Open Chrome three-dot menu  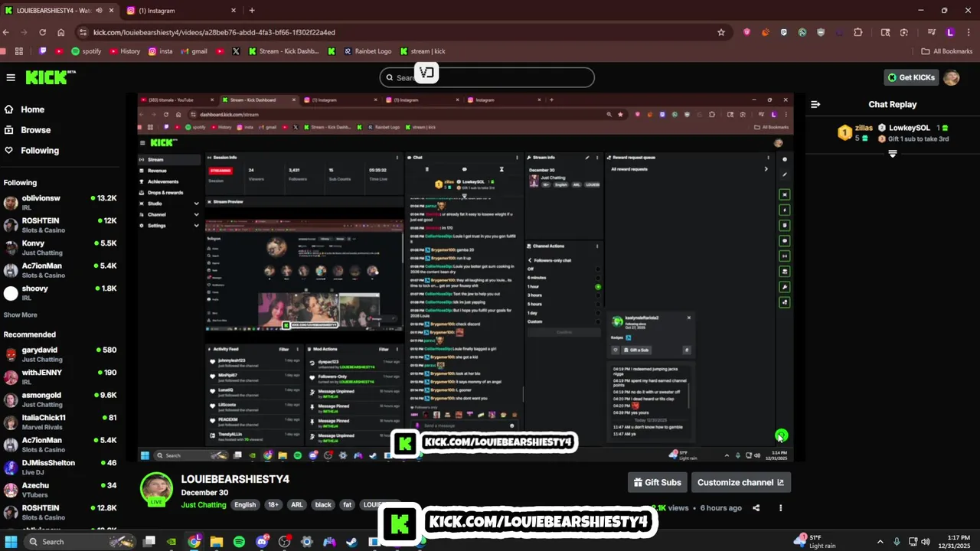click(969, 32)
